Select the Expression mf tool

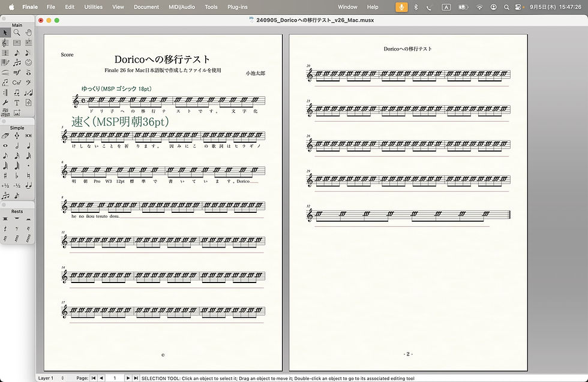click(x=17, y=73)
